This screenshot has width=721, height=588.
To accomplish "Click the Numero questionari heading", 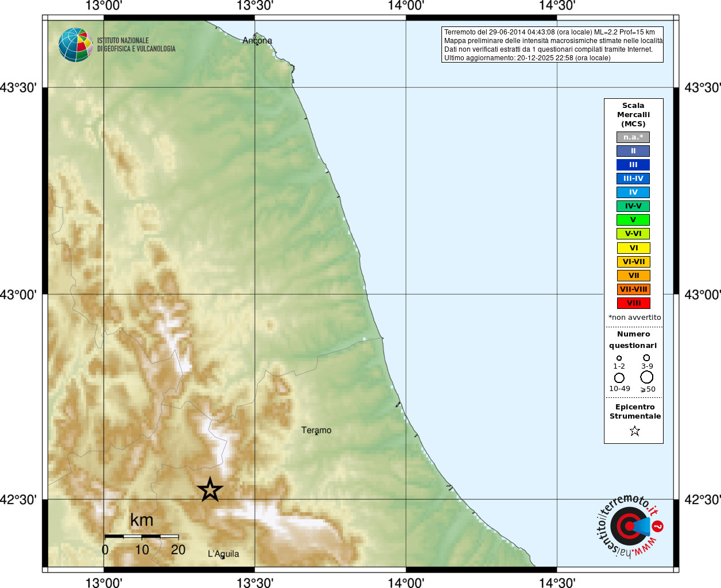I will pos(633,340).
